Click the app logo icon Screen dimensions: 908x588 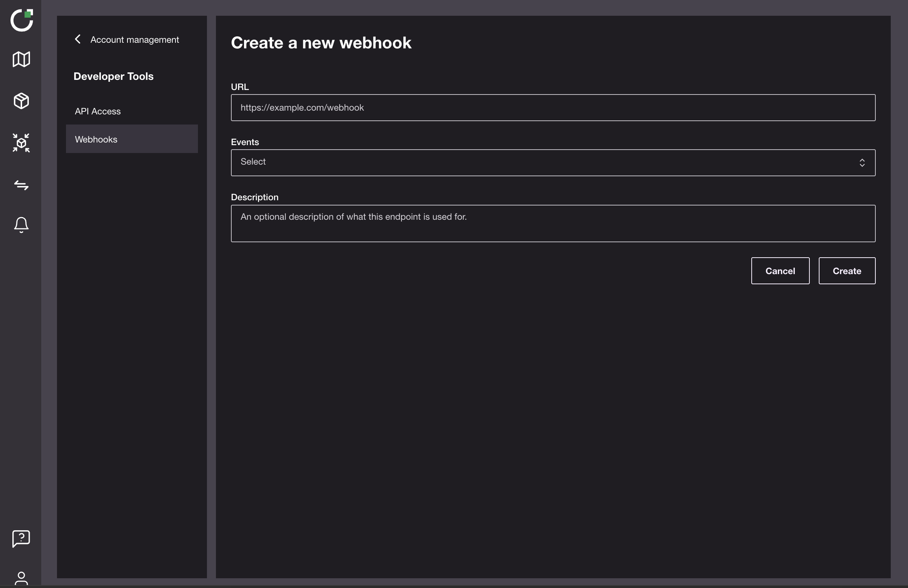click(x=21, y=20)
